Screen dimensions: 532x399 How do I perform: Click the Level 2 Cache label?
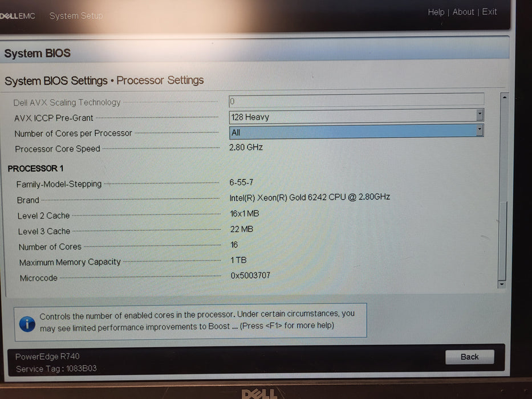tap(44, 216)
